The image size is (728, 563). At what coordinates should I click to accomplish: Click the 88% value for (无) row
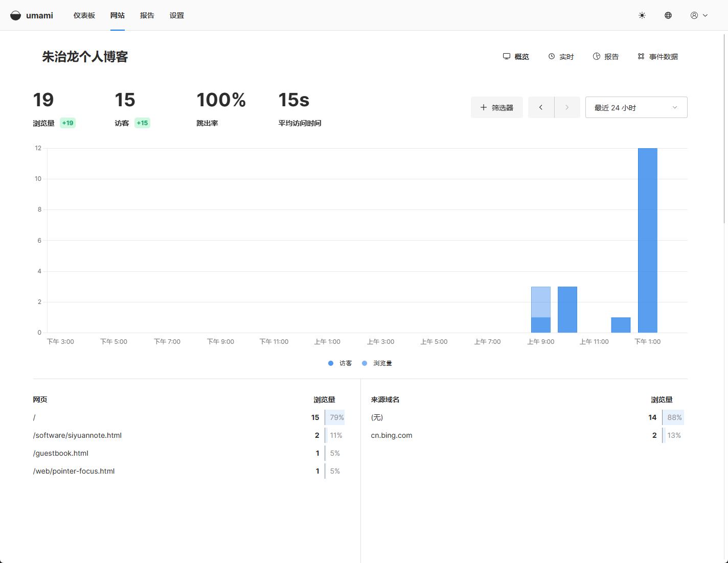pyautogui.click(x=674, y=417)
